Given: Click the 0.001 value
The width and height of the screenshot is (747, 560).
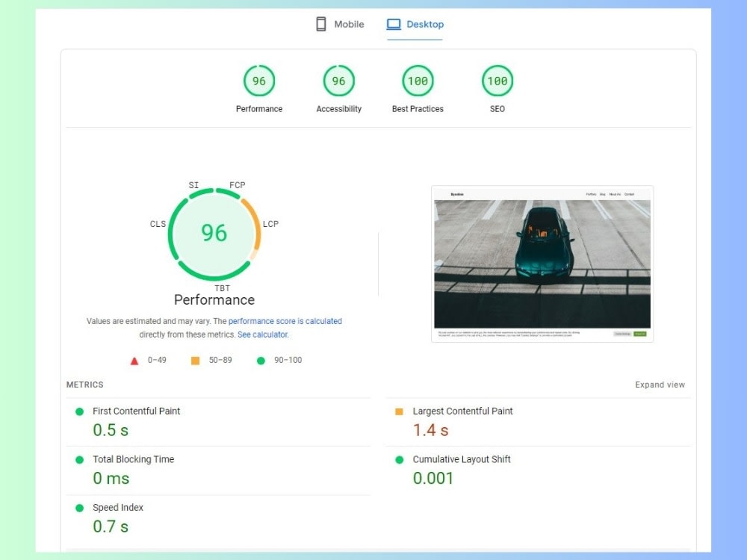Looking at the screenshot, I should 433,479.
